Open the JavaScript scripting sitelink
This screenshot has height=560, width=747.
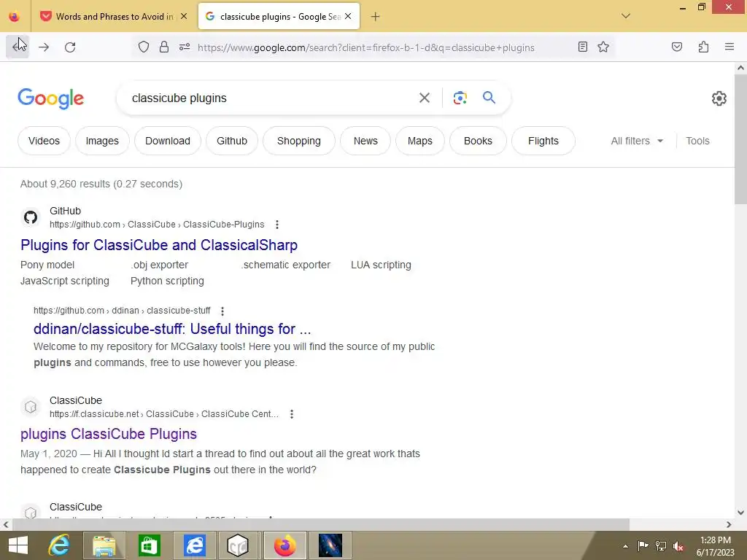pyautogui.click(x=65, y=281)
